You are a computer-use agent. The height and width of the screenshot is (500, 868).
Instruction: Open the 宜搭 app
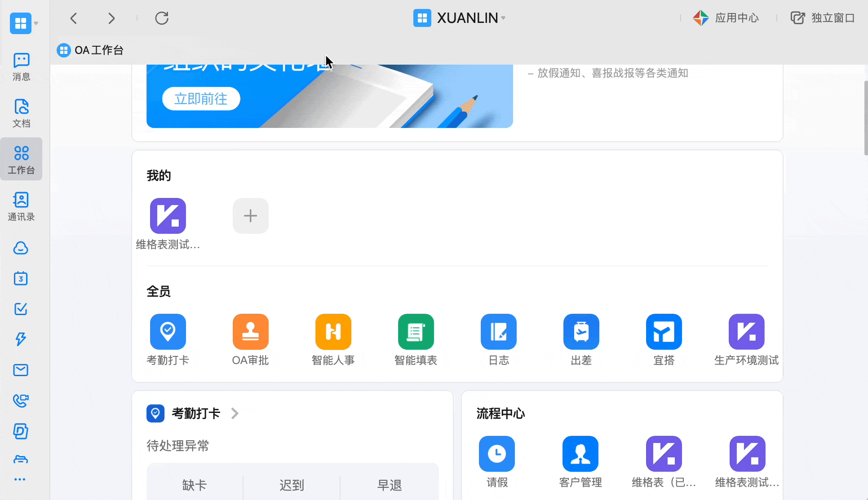coord(664,332)
